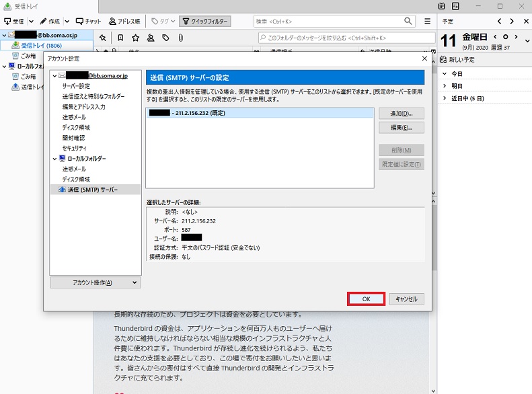Select セキュリティ in settings tree

tap(74, 148)
